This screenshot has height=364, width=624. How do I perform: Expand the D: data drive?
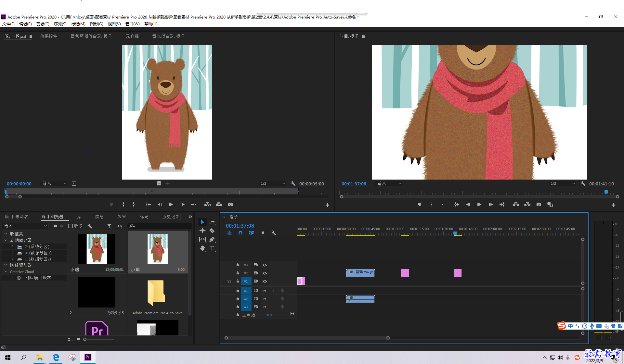(x=12, y=253)
